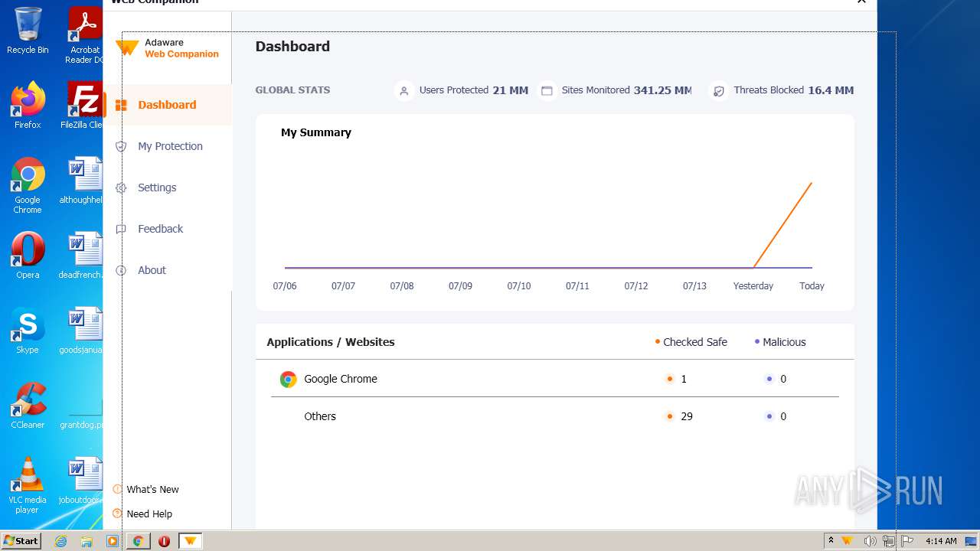
Task: Open CCleaner desktop shortcut
Action: [x=28, y=406]
